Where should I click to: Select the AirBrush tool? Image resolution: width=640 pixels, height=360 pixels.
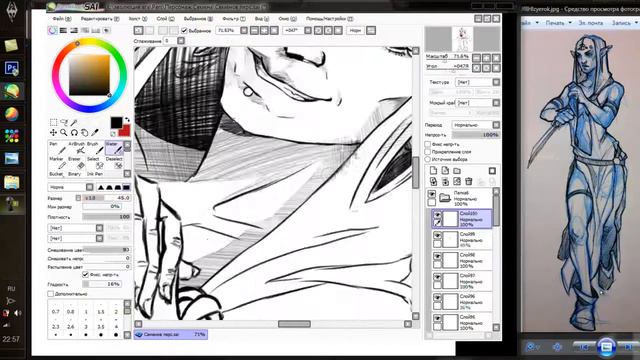pyautogui.click(x=76, y=148)
